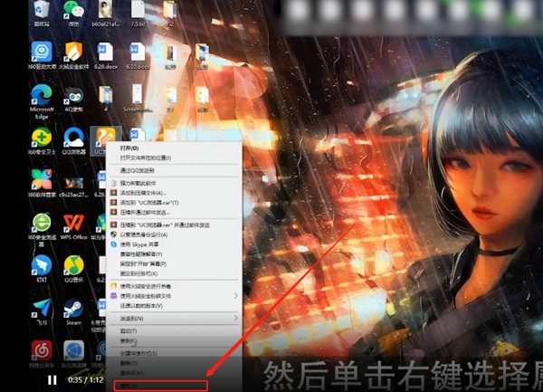
Task: Select the 6.28.docx document
Action: (x=105, y=55)
